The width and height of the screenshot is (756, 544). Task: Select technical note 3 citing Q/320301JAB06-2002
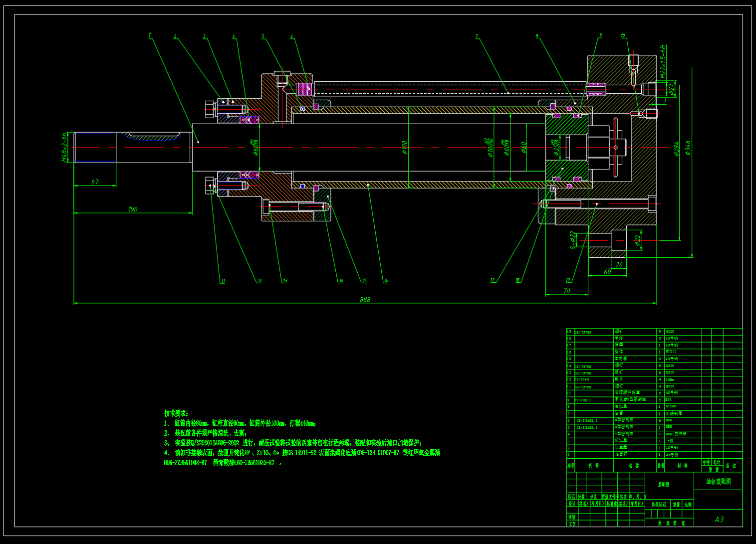pos(293,443)
